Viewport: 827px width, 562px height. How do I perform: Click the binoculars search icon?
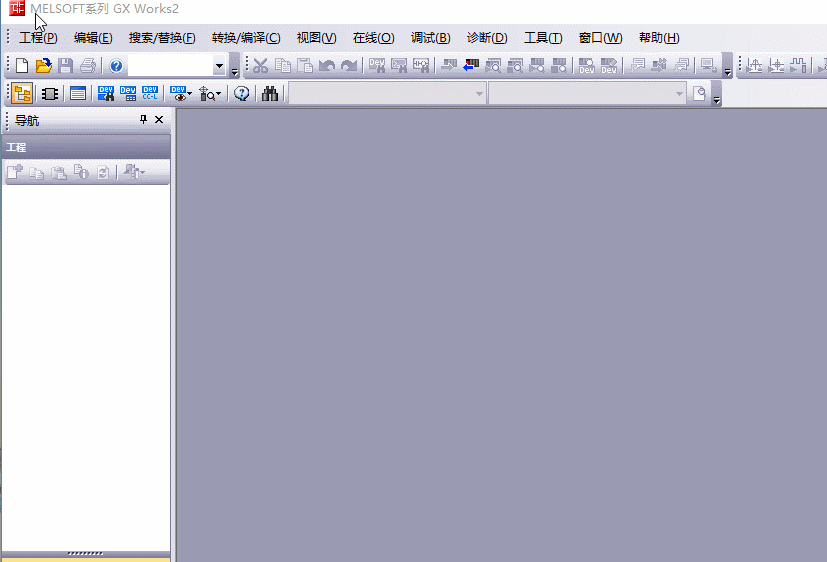point(270,94)
